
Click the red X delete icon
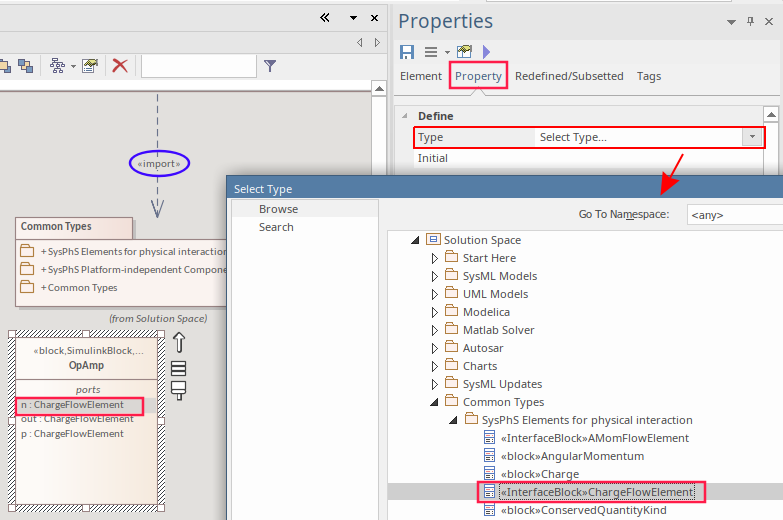click(x=120, y=66)
